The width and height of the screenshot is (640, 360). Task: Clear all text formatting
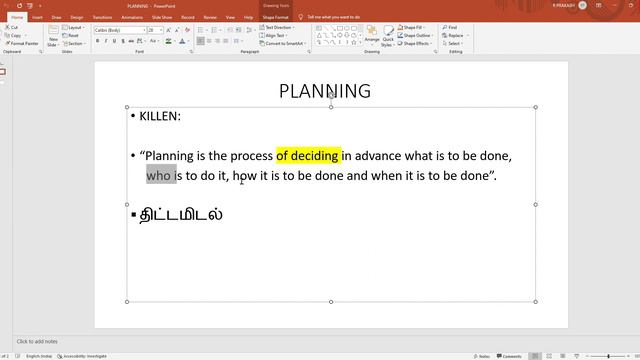187,30
